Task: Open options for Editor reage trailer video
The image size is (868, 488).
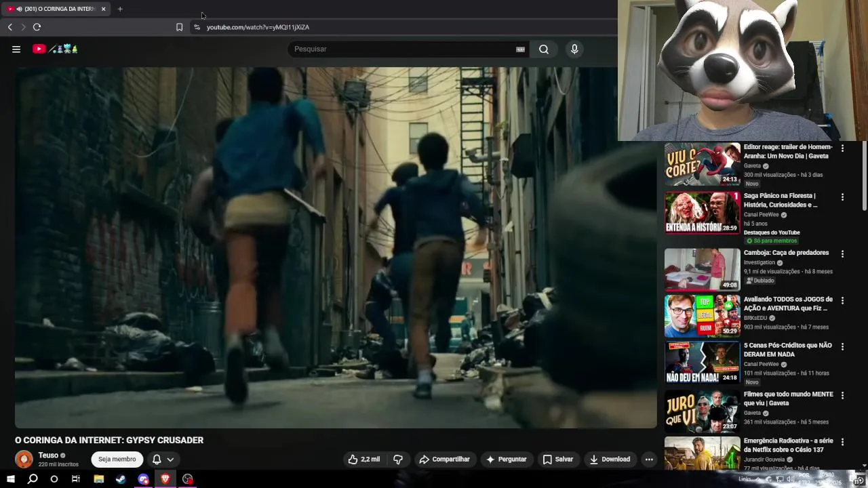Action: [842, 148]
